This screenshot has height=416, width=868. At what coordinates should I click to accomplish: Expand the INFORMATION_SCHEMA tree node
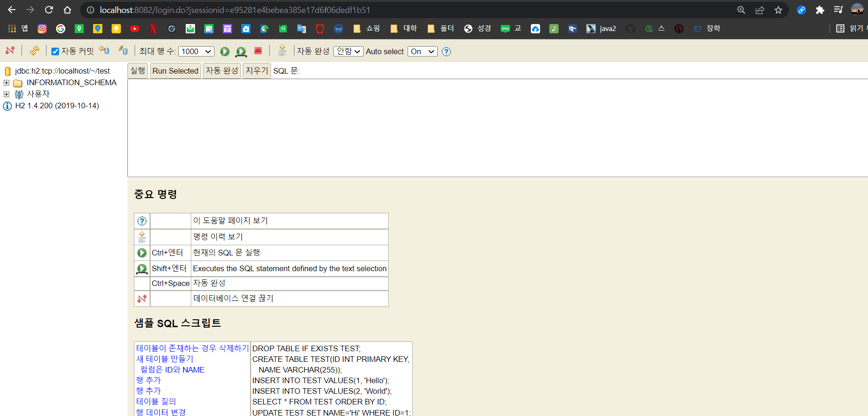click(6, 83)
